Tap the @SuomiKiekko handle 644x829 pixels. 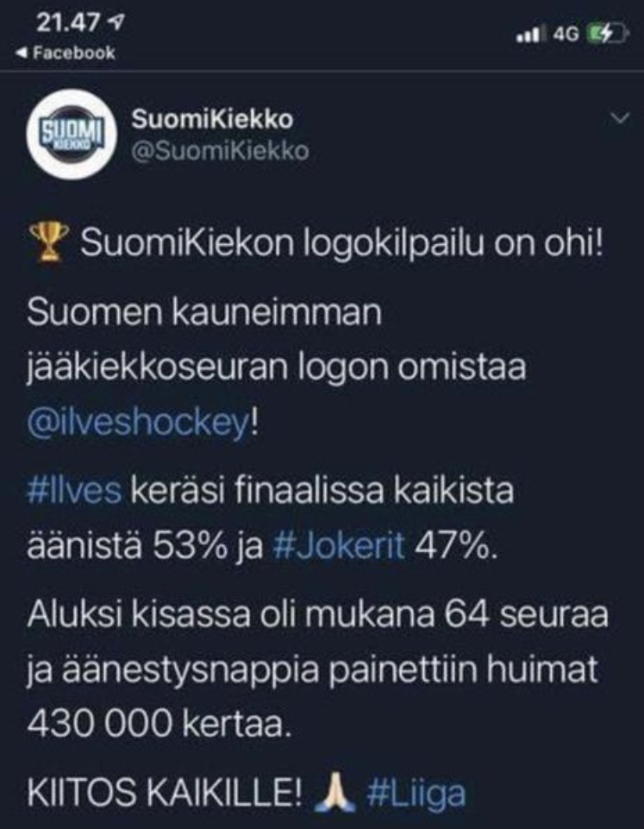pos(220,151)
